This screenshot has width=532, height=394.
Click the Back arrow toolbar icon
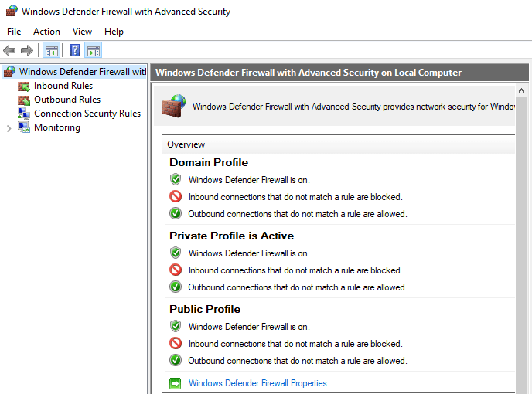pos(9,51)
